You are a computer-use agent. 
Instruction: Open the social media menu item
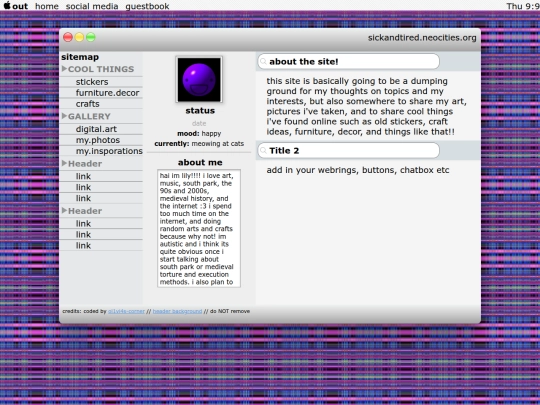(92, 6)
